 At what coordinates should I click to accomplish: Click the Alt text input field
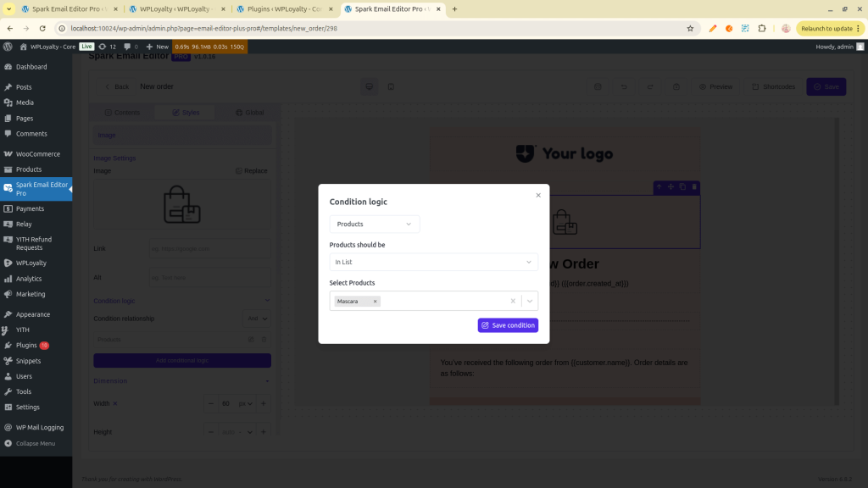tap(210, 278)
